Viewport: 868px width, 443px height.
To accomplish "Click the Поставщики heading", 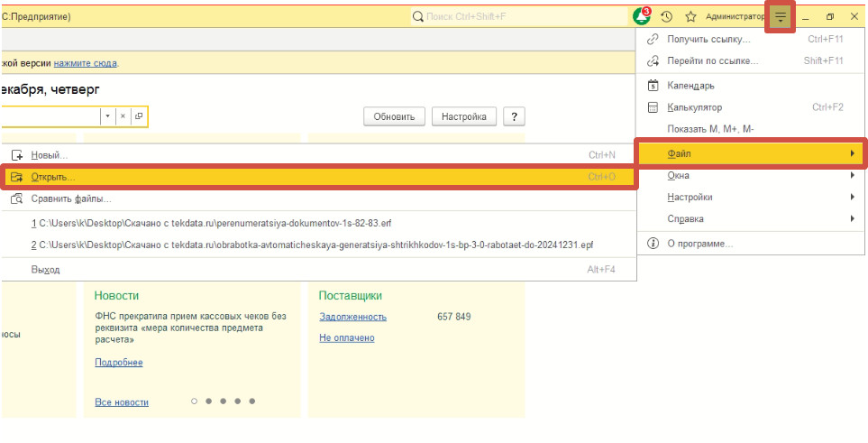I will 351,296.
